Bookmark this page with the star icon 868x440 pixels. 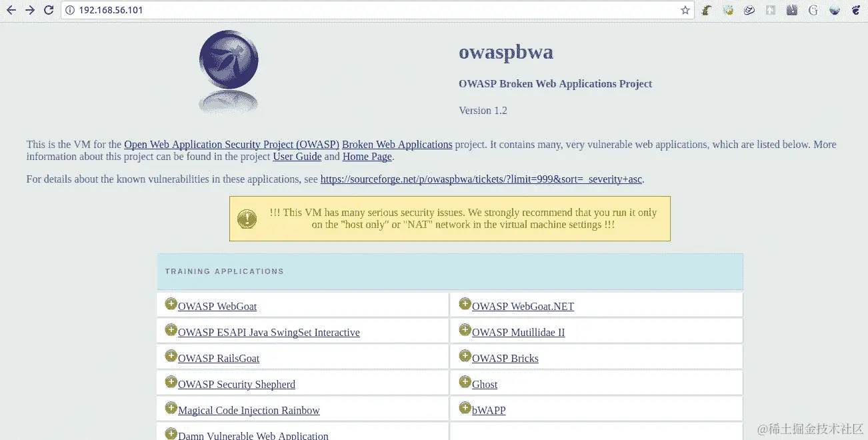click(x=685, y=10)
